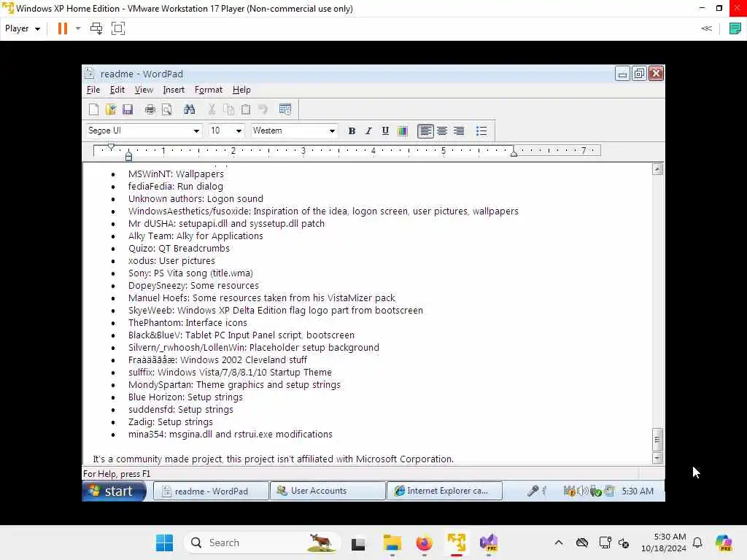Open Firefox from host taskbar
The height and width of the screenshot is (560, 747).
point(424,542)
